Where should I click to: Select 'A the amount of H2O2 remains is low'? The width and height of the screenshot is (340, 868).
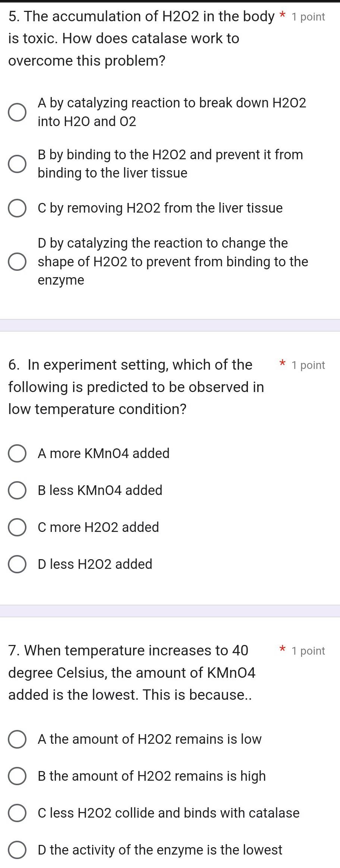16,739
